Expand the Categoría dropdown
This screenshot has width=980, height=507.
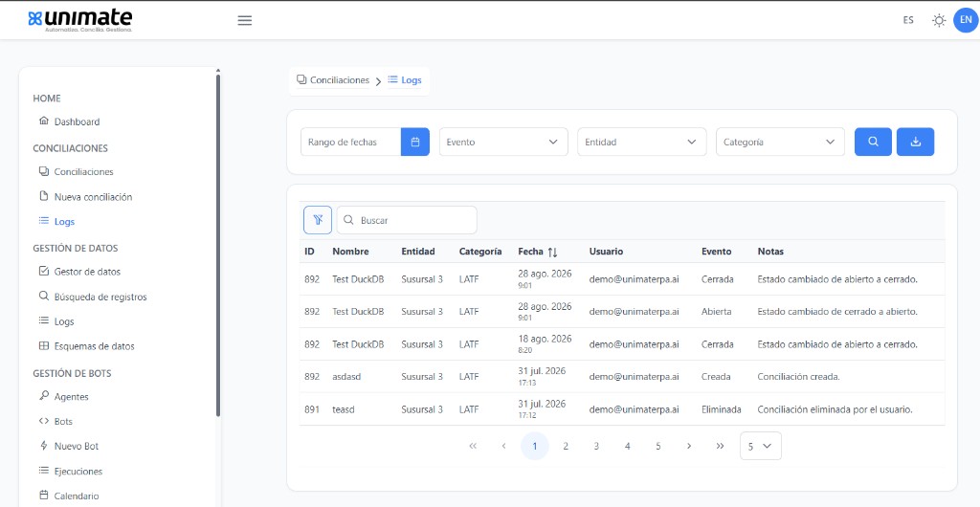(780, 142)
